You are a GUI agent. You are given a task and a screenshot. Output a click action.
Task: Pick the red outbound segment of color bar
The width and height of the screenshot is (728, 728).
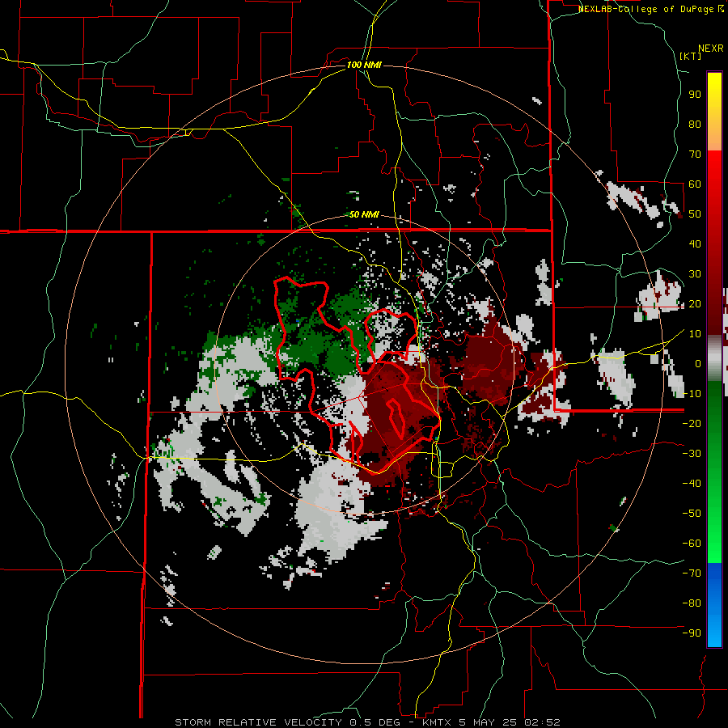714,243
